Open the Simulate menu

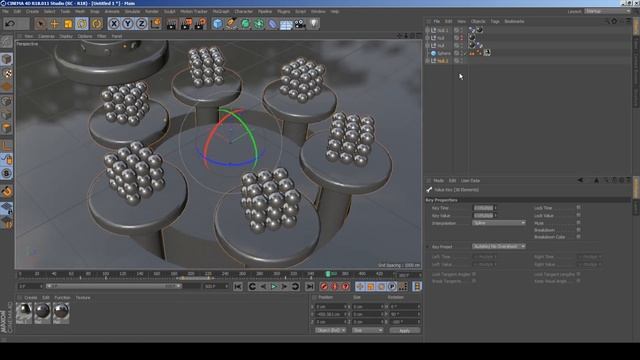[x=132, y=11]
